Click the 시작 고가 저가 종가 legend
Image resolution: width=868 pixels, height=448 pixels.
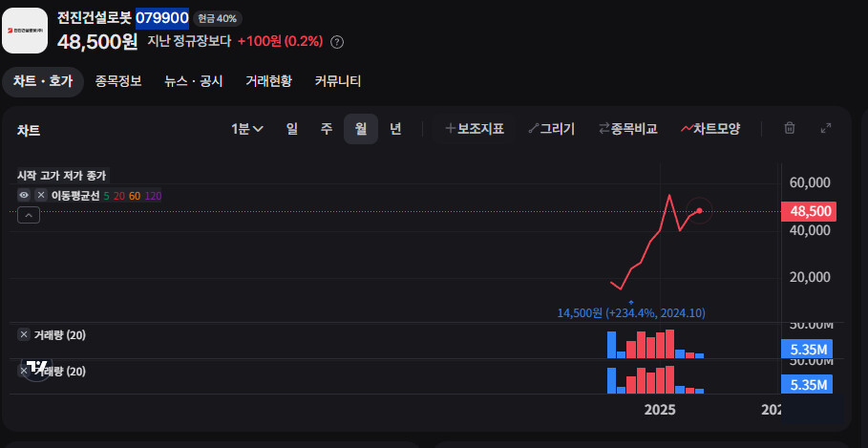(x=62, y=176)
